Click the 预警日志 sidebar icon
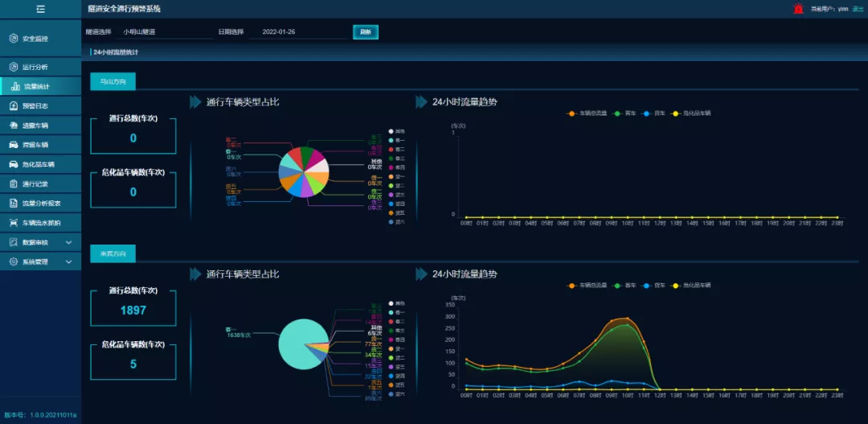 (14, 105)
